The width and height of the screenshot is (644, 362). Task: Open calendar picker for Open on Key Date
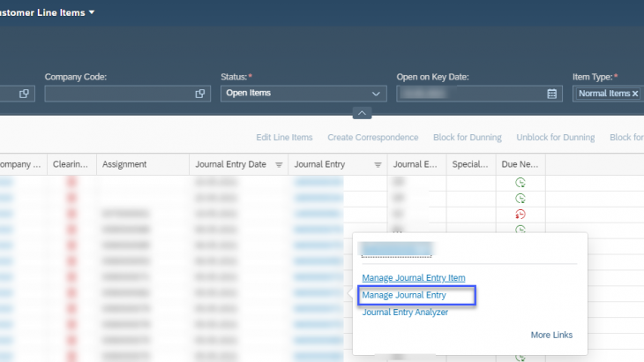(552, 94)
